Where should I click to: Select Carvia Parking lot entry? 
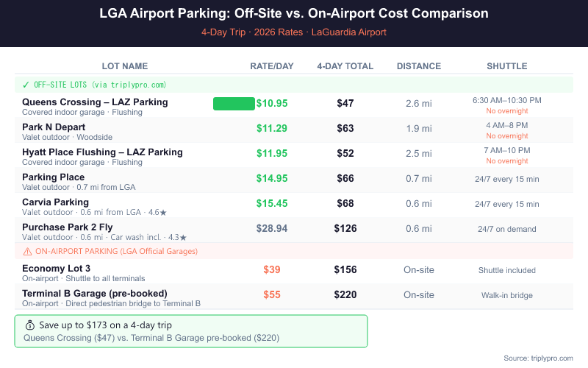coord(55,202)
